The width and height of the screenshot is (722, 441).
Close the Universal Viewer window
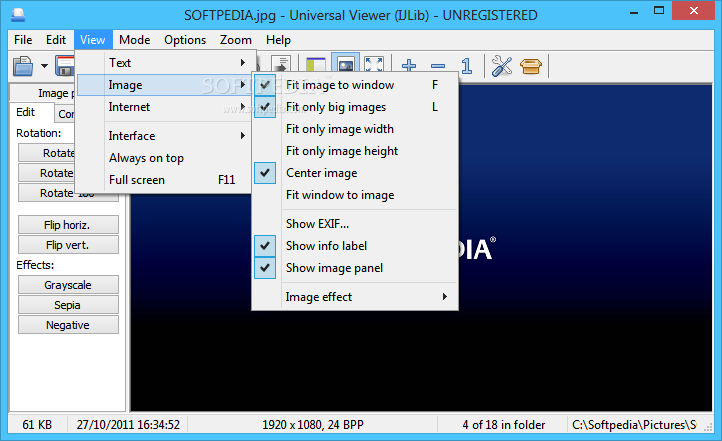pyautogui.click(x=693, y=11)
